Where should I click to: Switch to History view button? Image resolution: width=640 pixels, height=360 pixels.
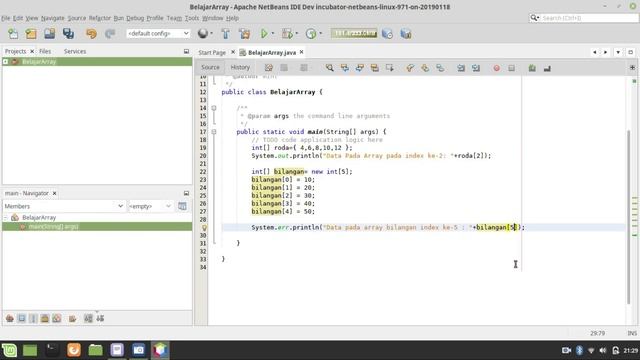coord(240,67)
